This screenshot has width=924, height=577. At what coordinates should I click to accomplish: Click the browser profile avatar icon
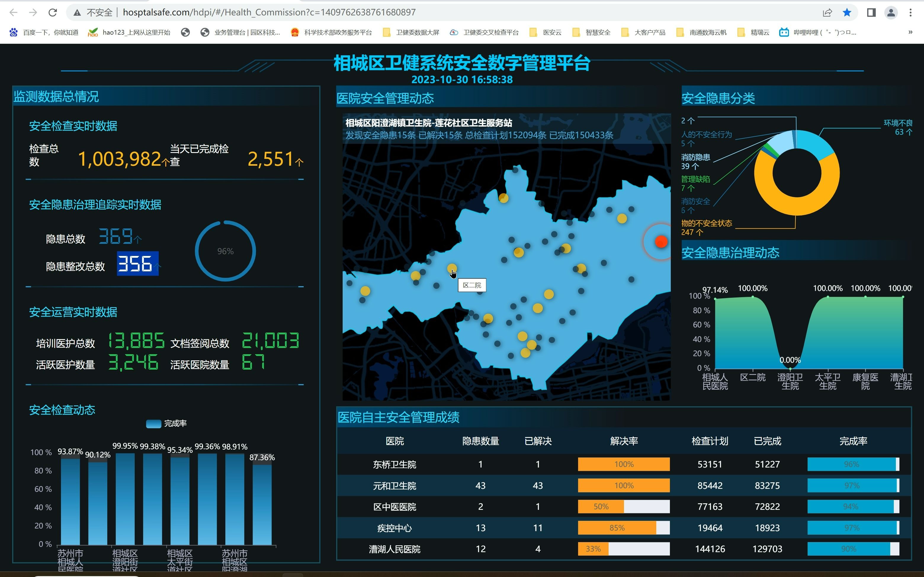[x=891, y=12]
